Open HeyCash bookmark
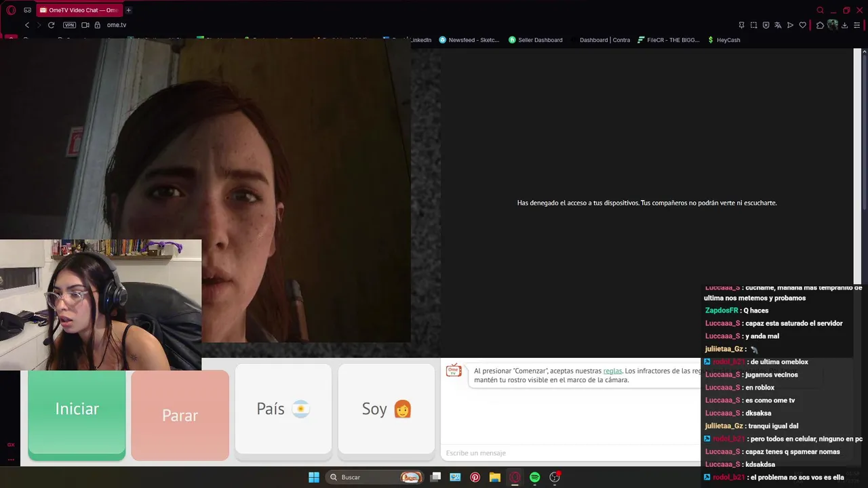Viewport: 868px width, 488px height. tap(724, 40)
